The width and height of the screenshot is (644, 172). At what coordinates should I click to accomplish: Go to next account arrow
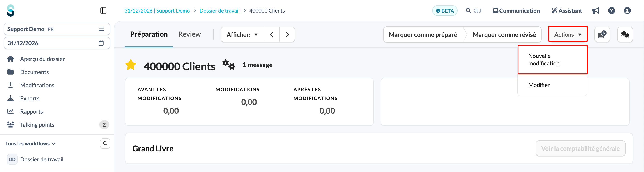point(287,34)
